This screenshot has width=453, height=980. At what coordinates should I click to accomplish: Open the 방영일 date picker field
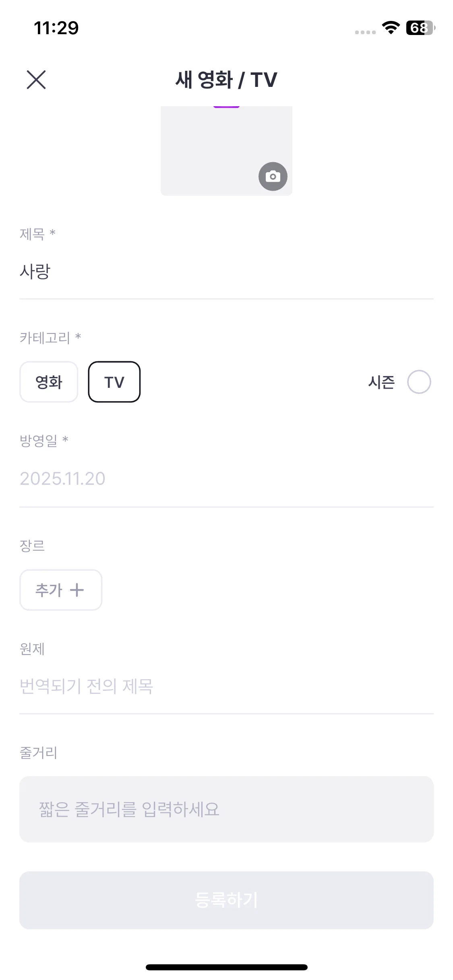click(x=226, y=478)
